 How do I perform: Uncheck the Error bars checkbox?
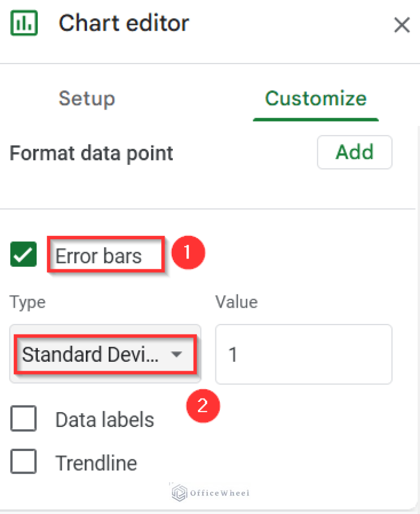(x=23, y=254)
